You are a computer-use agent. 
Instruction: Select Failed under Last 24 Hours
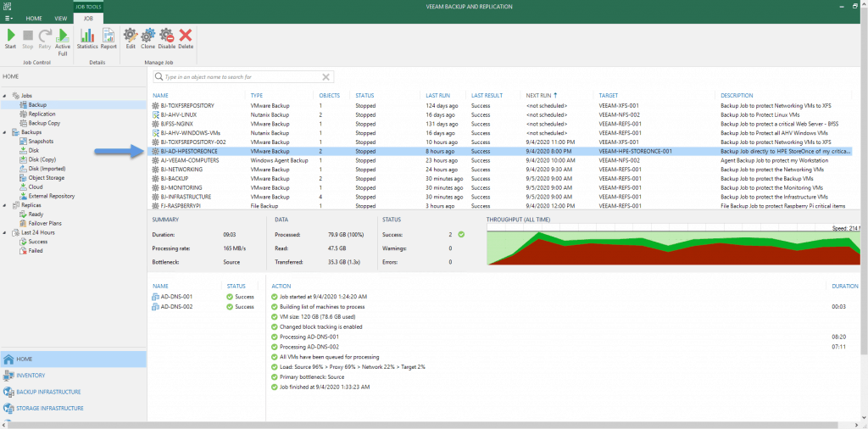pos(31,251)
